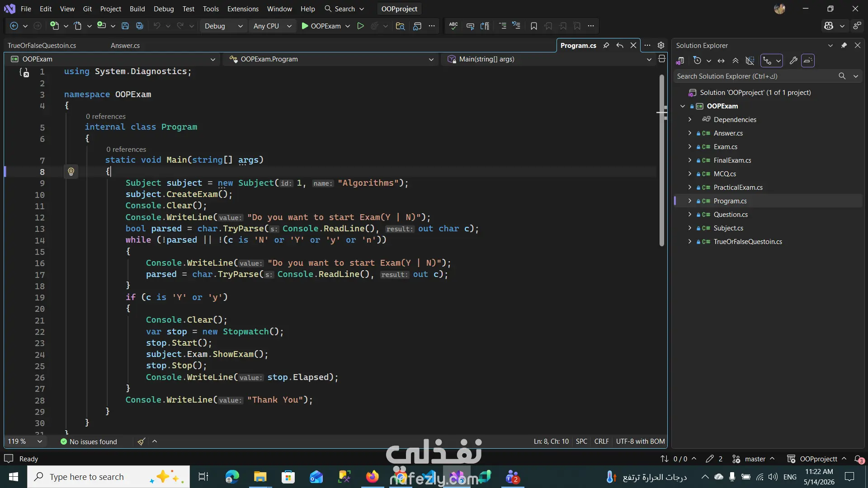The height and width of the screenshot is (488, 868).
Task: Toggle Preview Selected Items in Solution Explorer
Action: click(808, 61)
